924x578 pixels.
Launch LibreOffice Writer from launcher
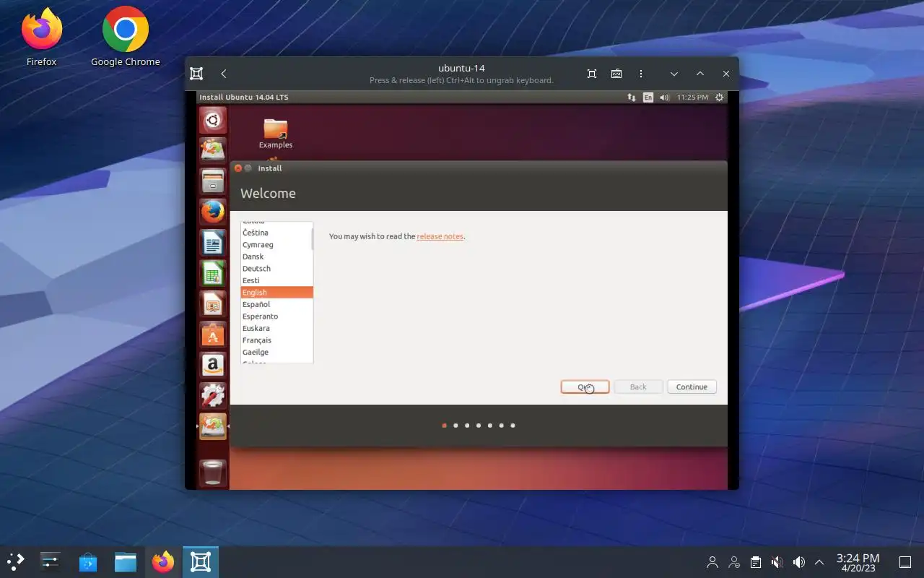tap(213, 243)
